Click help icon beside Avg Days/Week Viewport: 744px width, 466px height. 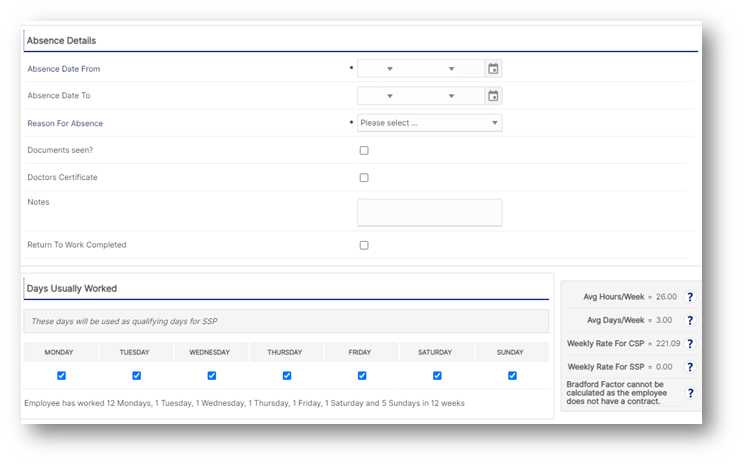pyautogui.click(x=689, y=321)
